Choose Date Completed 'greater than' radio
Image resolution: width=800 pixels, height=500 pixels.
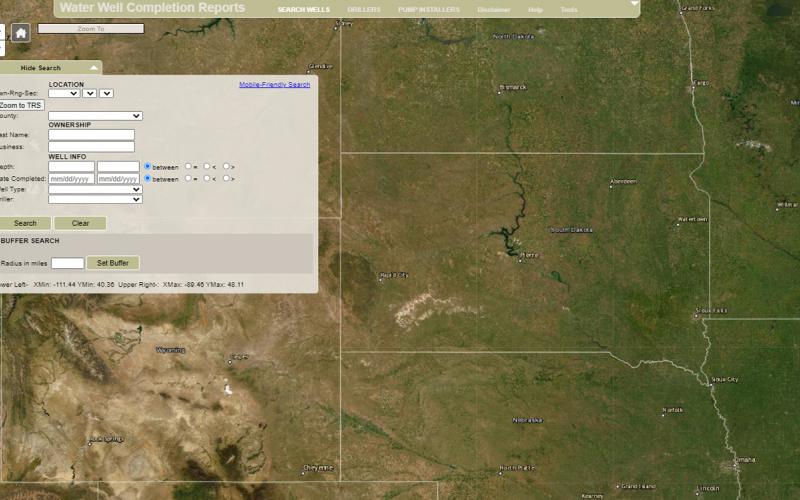click(x=226, y=179)
